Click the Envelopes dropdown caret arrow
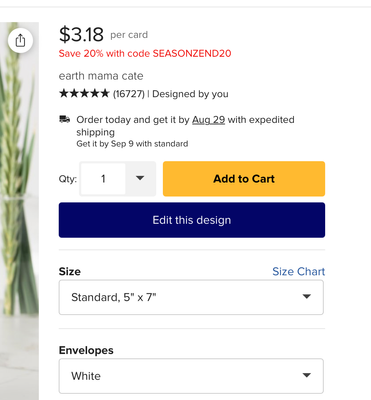This screenshot has width=371, height=400. [306, 375]
